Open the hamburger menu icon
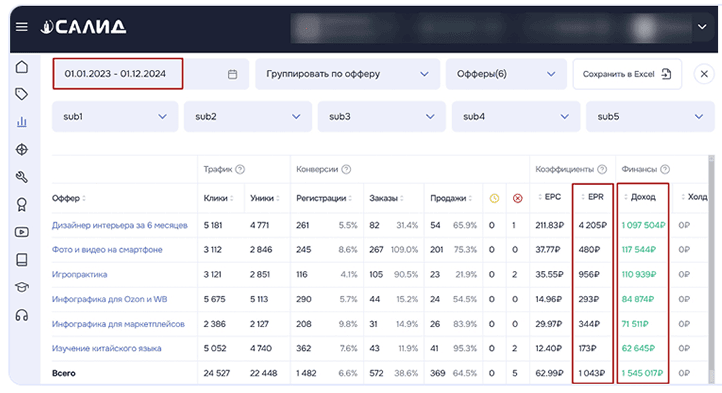 [22, 27]
